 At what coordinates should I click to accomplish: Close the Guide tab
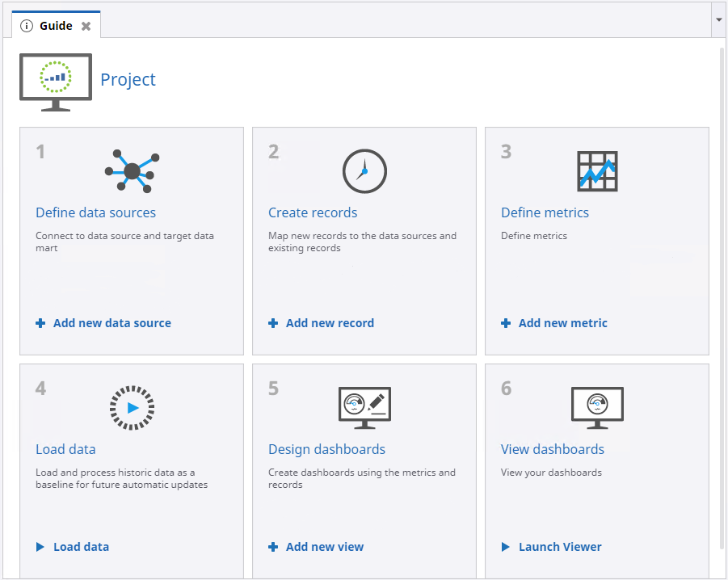pos(86,26)
